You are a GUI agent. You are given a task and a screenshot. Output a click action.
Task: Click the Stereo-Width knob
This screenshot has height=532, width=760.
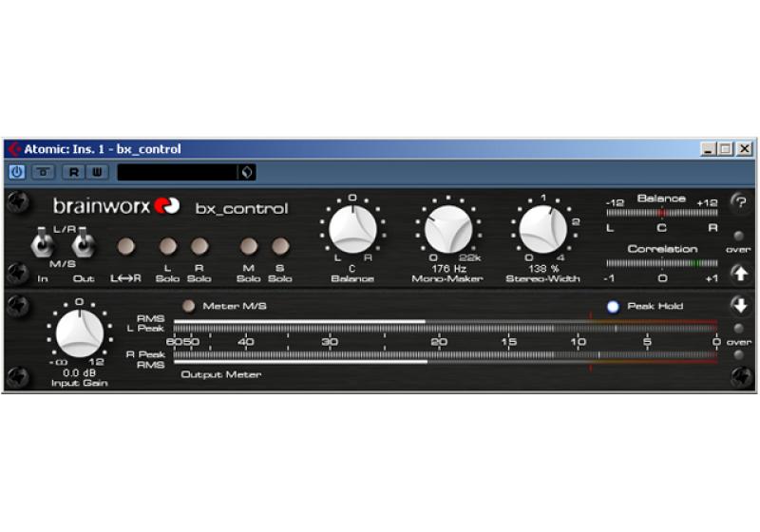(x=542, y=229)
